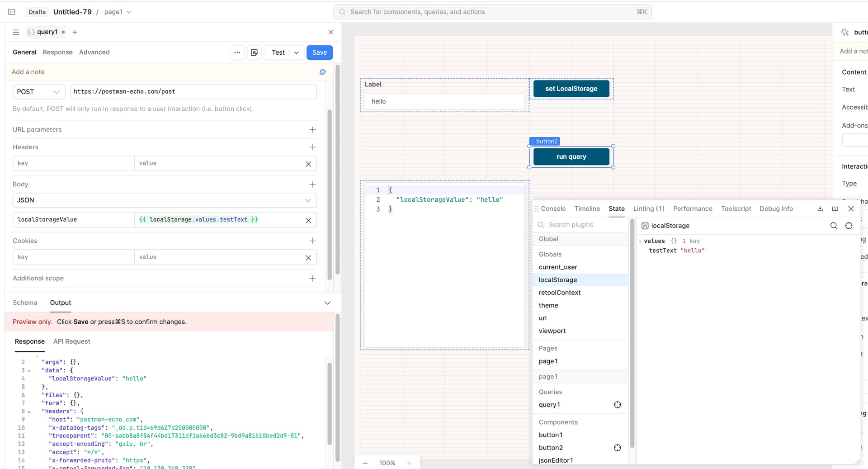Toggle the left sidebar panel icon

click(x=12, y=12)
